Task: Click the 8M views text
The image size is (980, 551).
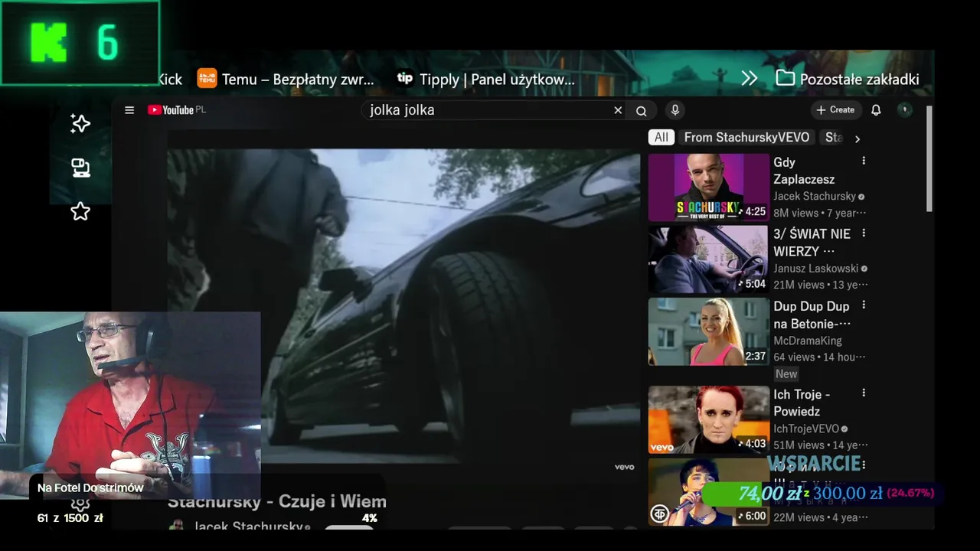Action: (x=796, y=213)
